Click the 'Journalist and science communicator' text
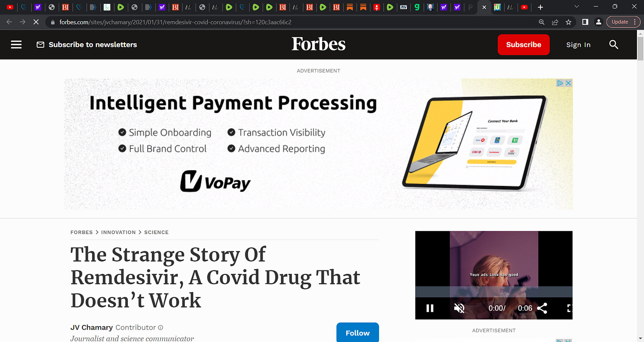The height and width of the screenshot is (342, 644). [132, 338]
